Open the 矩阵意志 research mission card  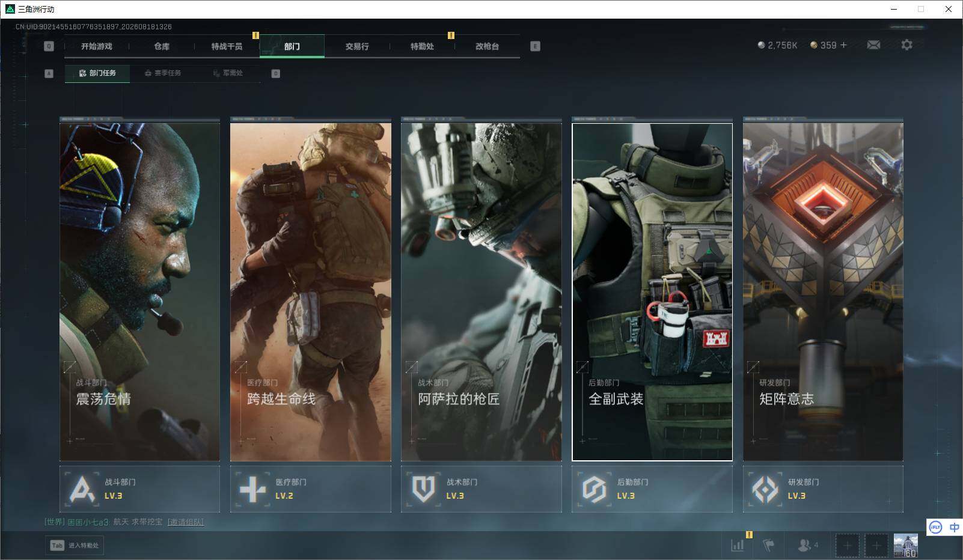[x=823, y=291]
